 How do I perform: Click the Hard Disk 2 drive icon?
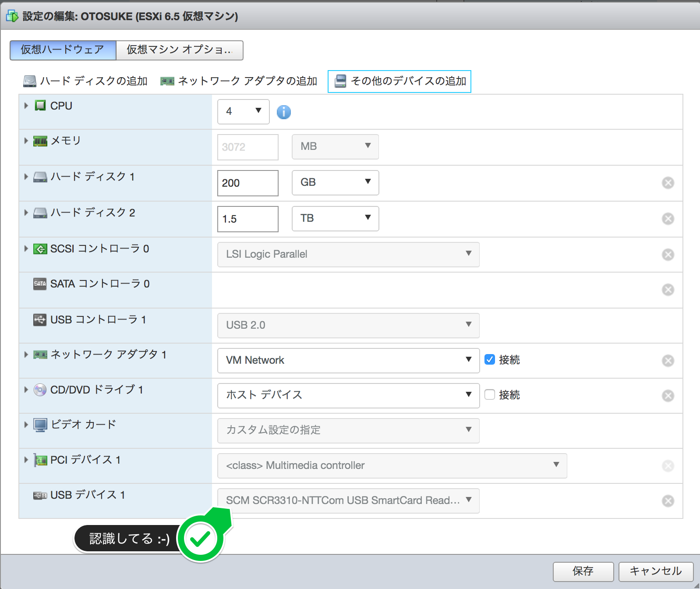pos(40,213)
